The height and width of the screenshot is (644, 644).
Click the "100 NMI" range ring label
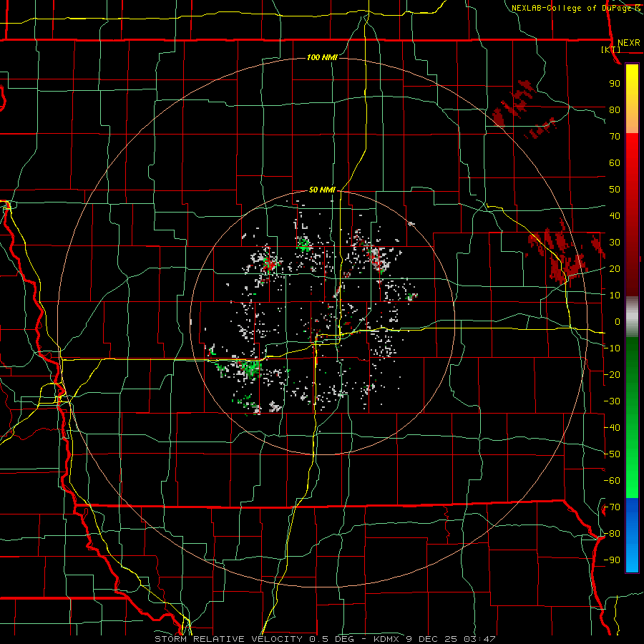tap(323, 57)
